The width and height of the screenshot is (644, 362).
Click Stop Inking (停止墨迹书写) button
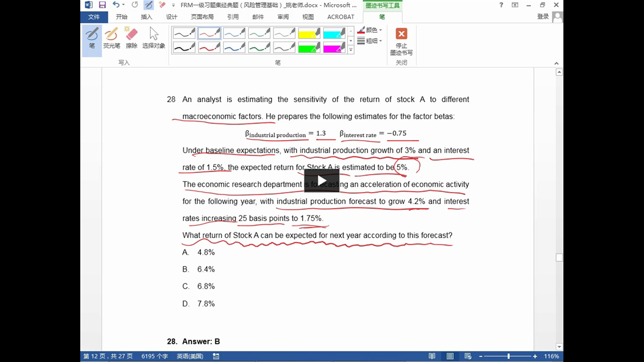(x=401, y=41)
